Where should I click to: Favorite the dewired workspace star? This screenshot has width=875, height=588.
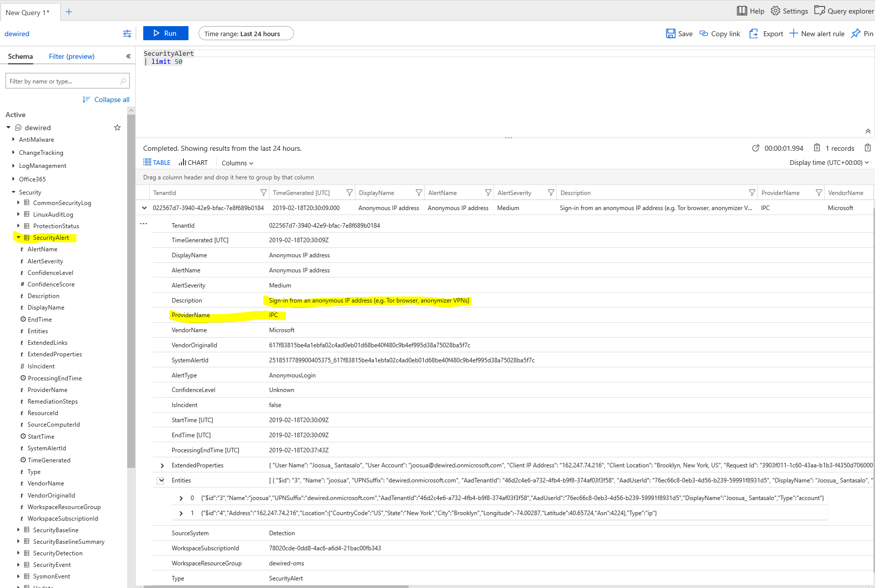click(118, 128)
